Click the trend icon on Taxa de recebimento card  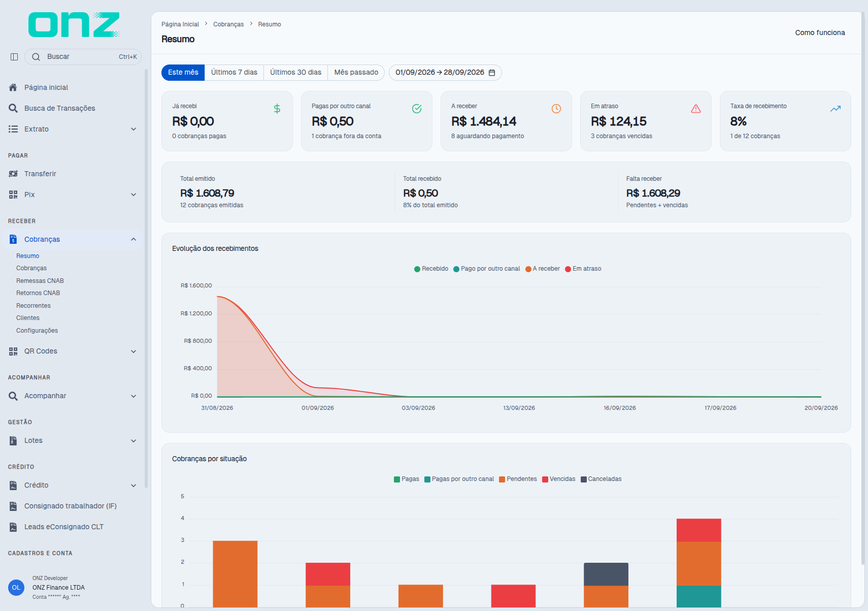pos(836,109)
